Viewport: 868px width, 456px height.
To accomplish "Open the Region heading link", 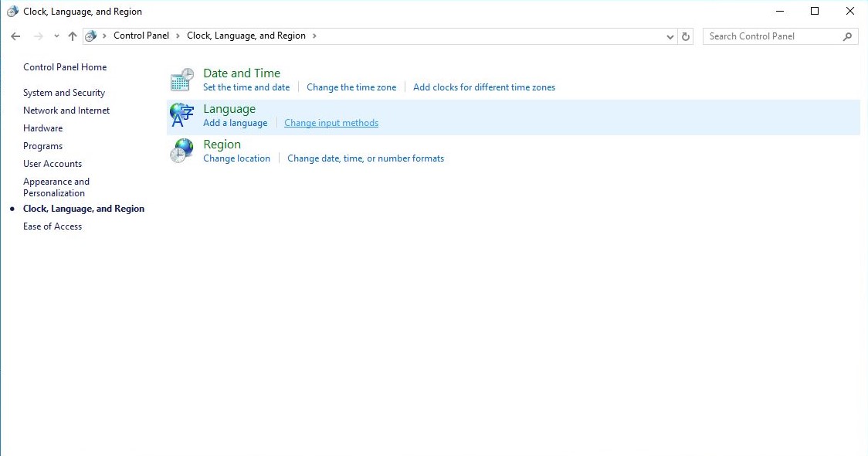I will 222,145.
